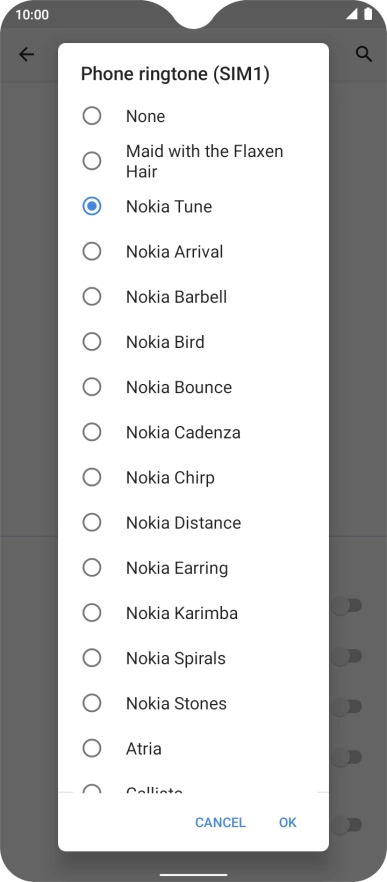Click the CANCEL button
The width and height of the screenshot is (387, 882).
(x=220, y=822)
